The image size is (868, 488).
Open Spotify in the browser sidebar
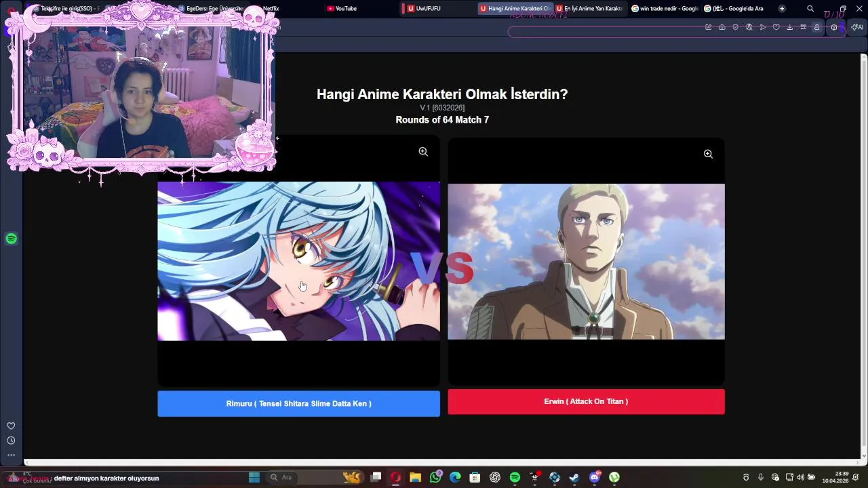[x=11, y=239]
